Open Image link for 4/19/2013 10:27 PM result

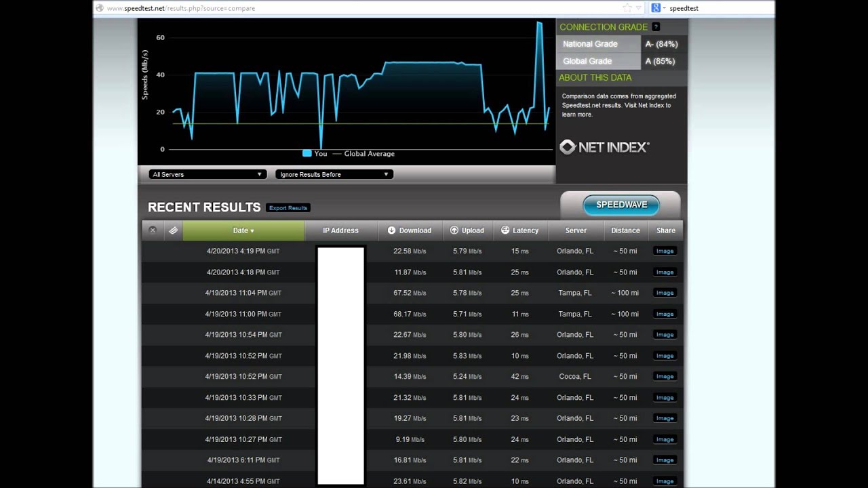(x=665, y=439)
